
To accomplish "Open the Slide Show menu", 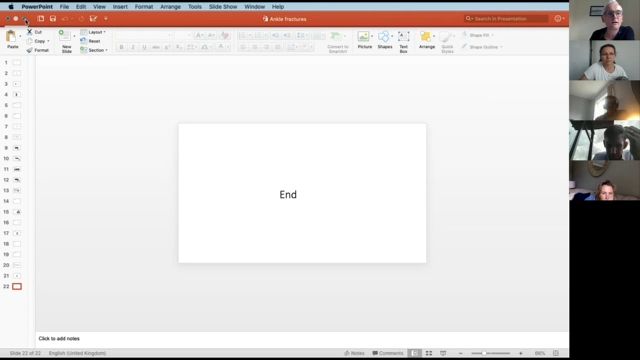I will (223, 7).
